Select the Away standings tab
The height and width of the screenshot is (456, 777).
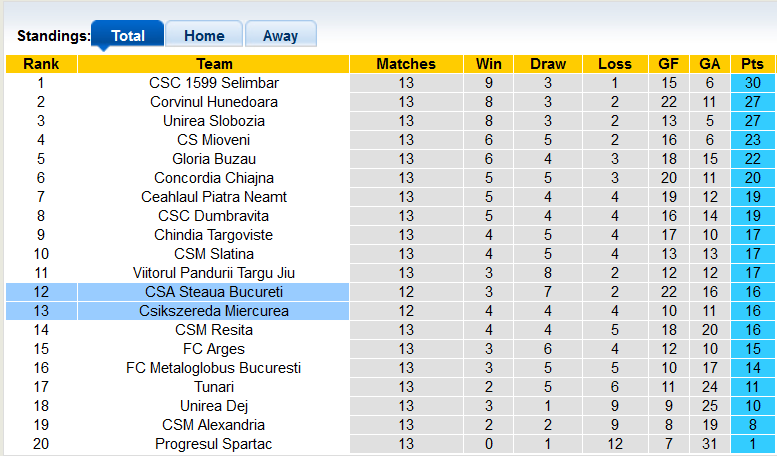click(280, 35)
